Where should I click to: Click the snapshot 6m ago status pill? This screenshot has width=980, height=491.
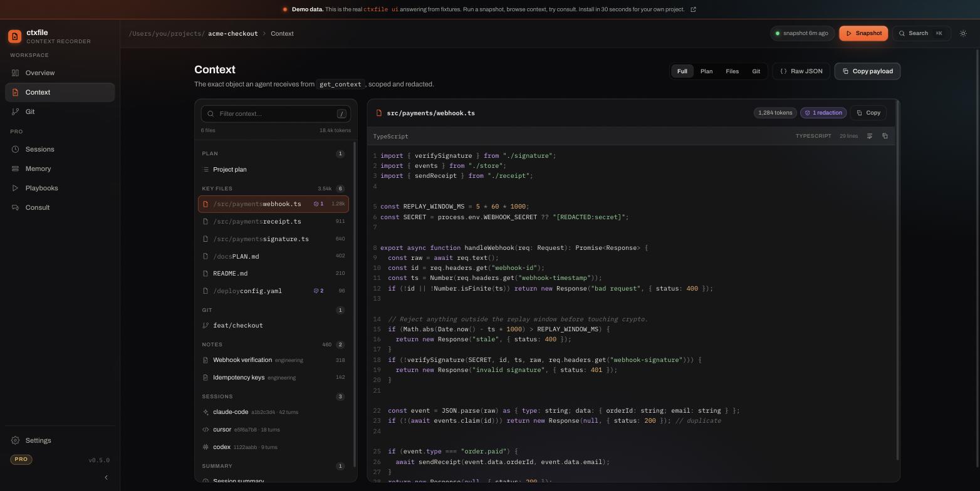(802, 33)
